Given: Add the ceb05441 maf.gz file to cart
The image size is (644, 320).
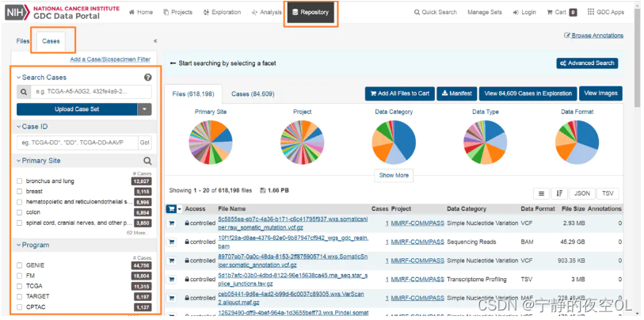Looking at the screenshot, I should (x=171, y=298).
